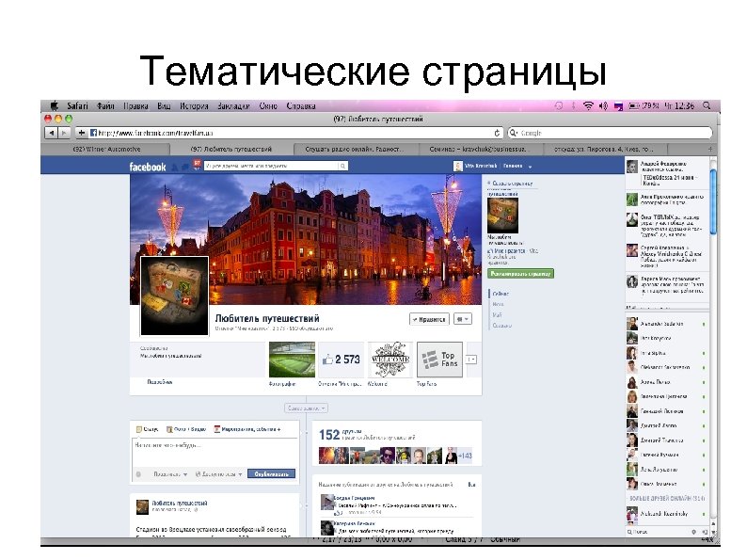Select the Статус composer option
Viewport: 747px width, 560px height.
pyautogui.click(x=147, y=429)
